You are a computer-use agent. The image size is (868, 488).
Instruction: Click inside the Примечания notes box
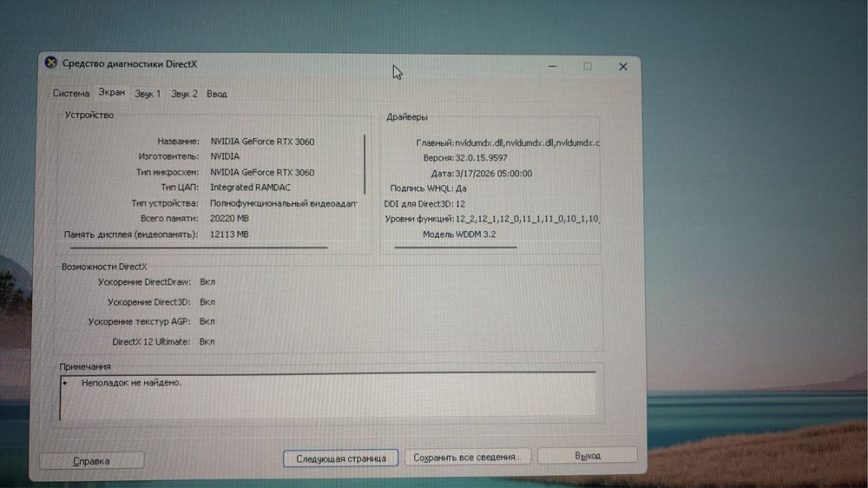(x=328, y=397)
